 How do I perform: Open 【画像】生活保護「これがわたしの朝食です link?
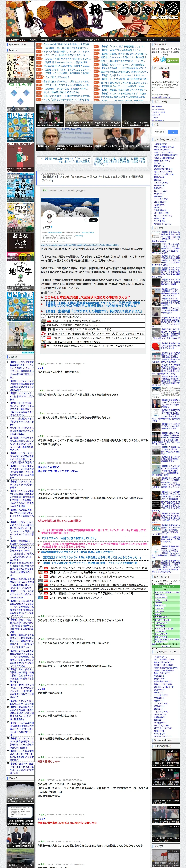click(x=94, y=311)
